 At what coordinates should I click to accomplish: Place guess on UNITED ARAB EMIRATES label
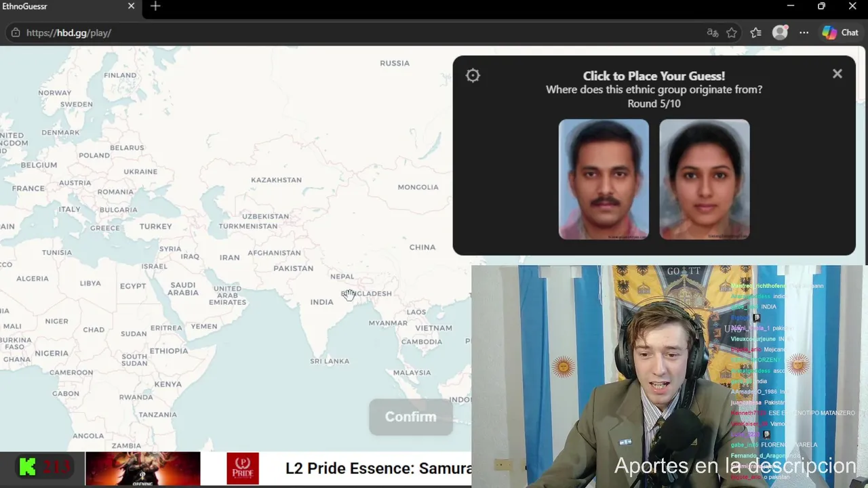227,296
